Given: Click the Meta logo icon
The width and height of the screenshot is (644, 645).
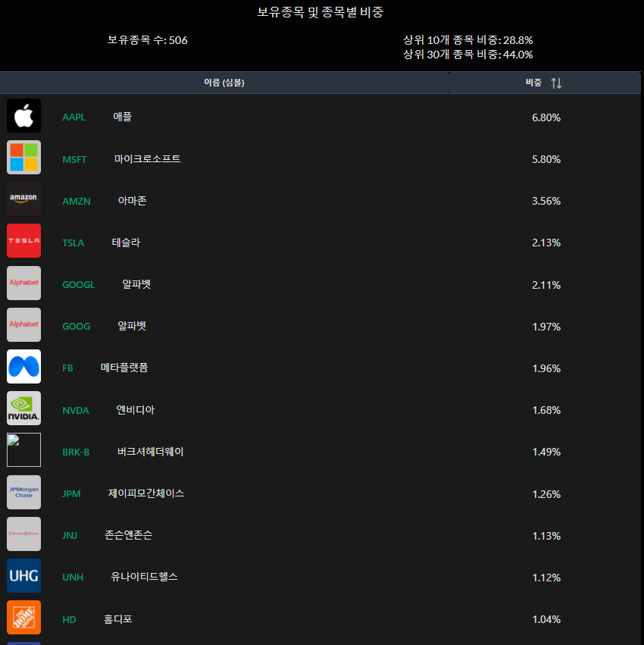Looking at the screenshot, I should [x=23, y=367].
